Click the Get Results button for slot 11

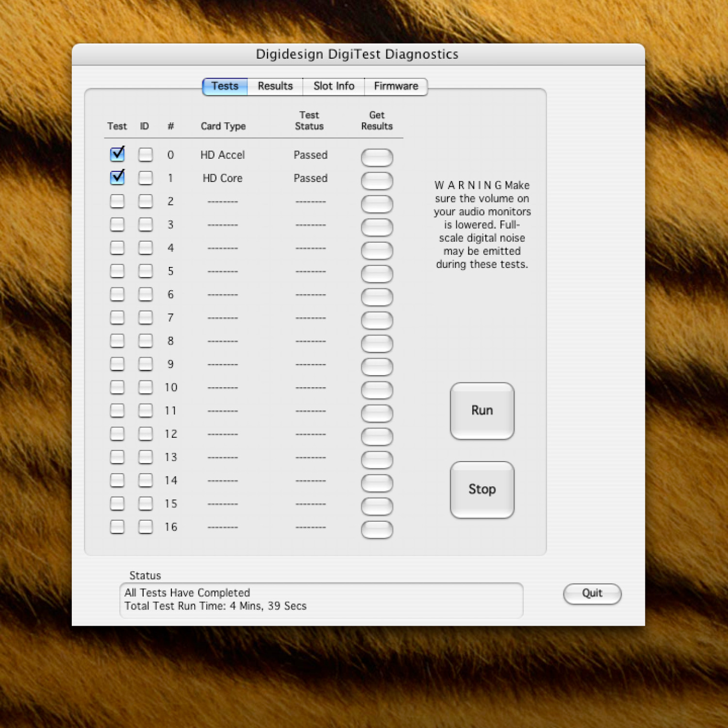[377, 414]
